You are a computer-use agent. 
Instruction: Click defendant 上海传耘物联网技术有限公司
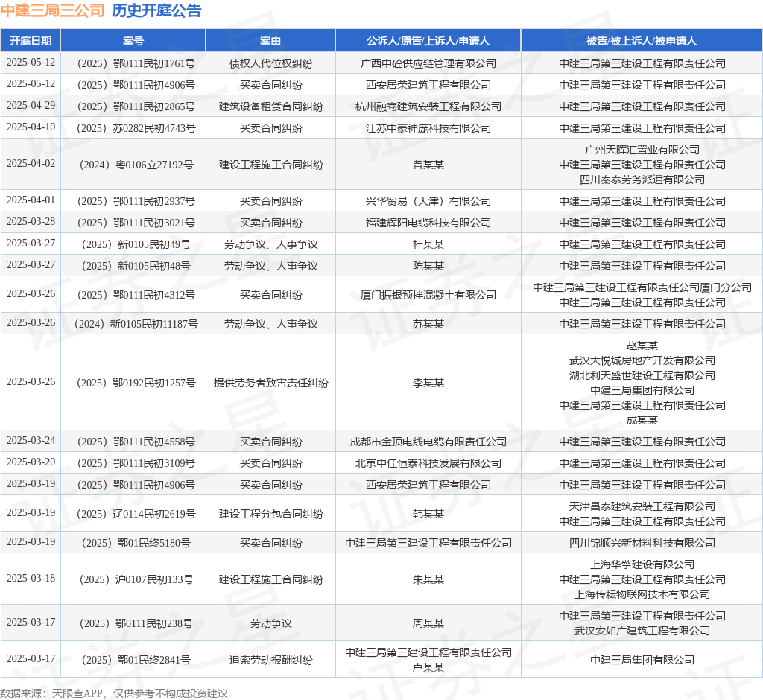tap(642, 594)
